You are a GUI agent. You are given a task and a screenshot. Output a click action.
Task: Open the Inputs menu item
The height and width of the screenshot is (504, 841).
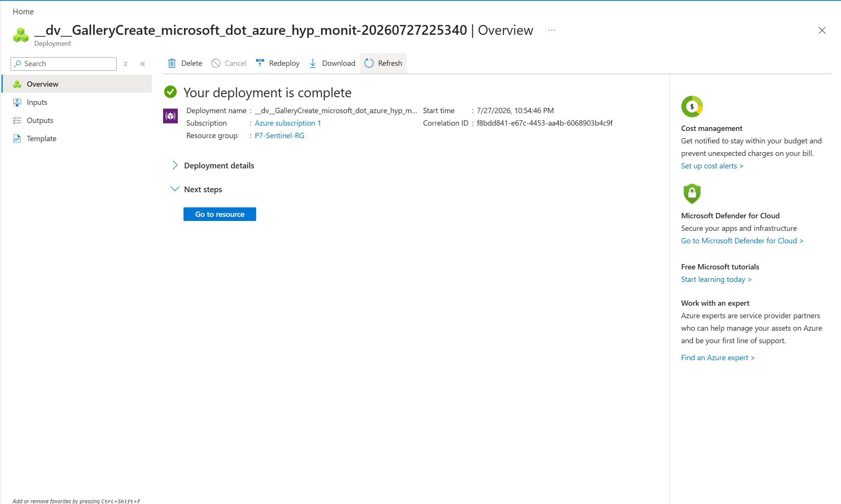pyautogui.click(x=77, y=102)
